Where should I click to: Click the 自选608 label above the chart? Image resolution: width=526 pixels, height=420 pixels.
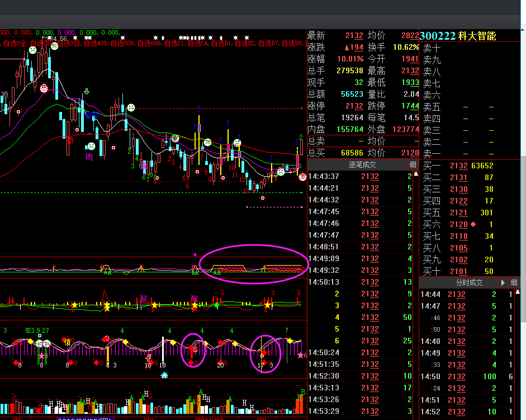coord(149,43)
